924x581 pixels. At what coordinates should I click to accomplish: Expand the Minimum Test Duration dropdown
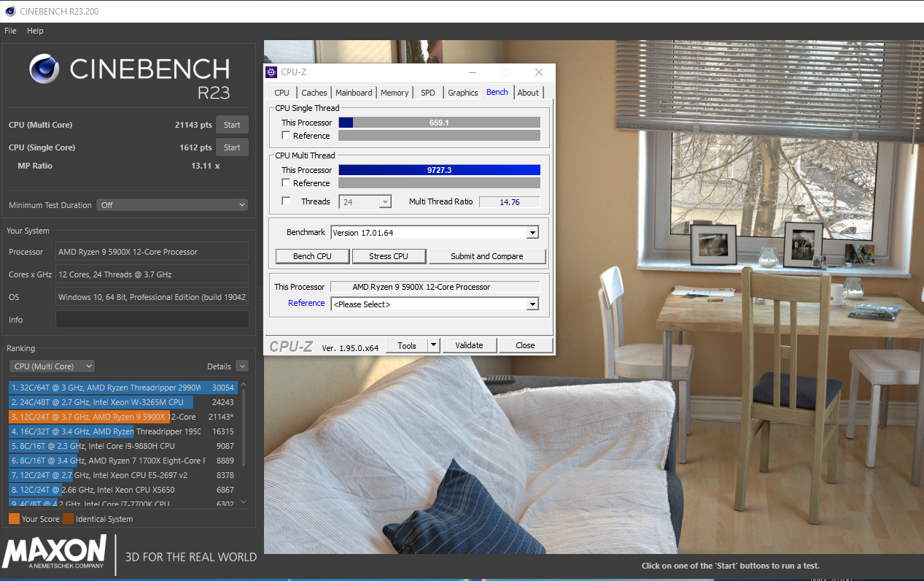click(x=172, y=205)
